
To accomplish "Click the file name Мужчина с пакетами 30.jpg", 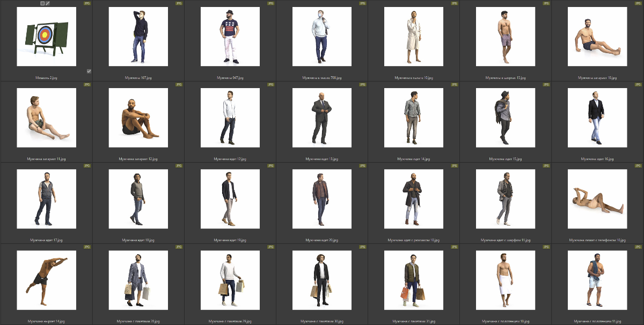I will (321, 321).
